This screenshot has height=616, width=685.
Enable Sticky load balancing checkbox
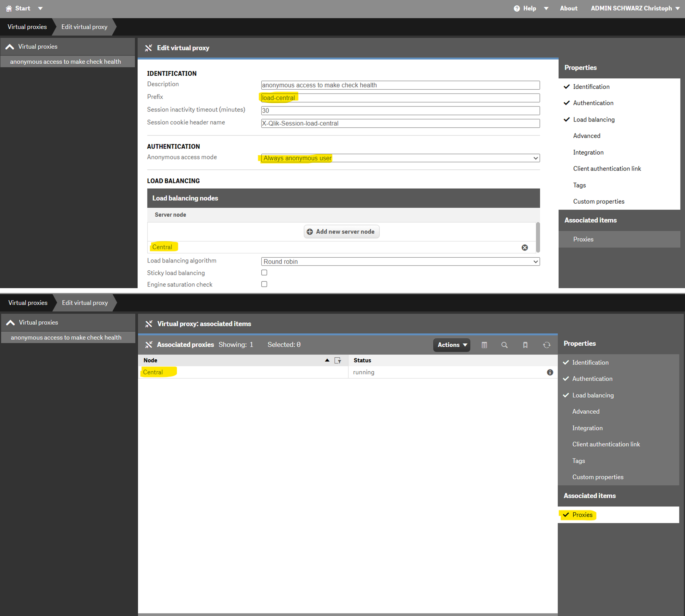264,273
